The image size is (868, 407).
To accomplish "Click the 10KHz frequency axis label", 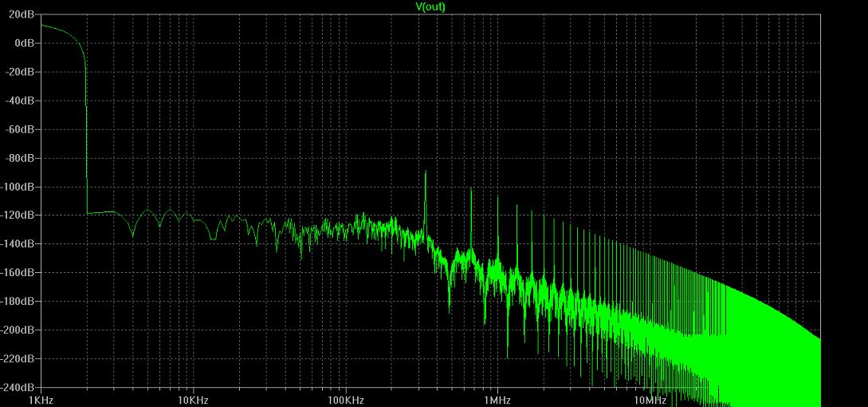I will click(x=193, y=401).
